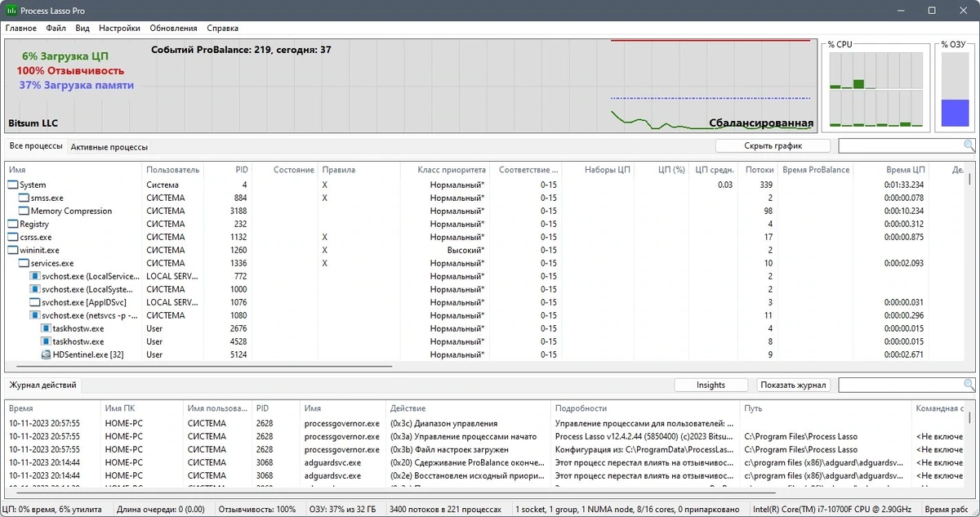Image resolution: width=980 pixels, height=517 pixels.
Task: Click the Insights button
Action: pos(710,385)
